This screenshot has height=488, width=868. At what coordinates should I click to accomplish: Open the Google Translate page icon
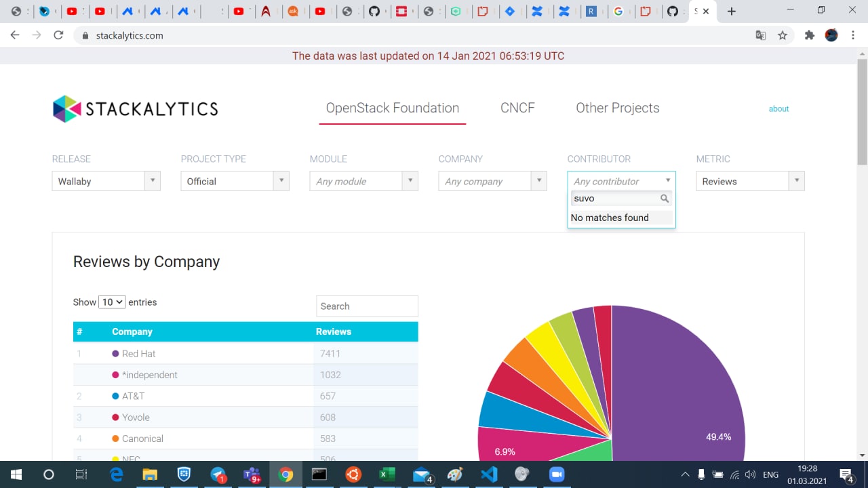(761, 35)
